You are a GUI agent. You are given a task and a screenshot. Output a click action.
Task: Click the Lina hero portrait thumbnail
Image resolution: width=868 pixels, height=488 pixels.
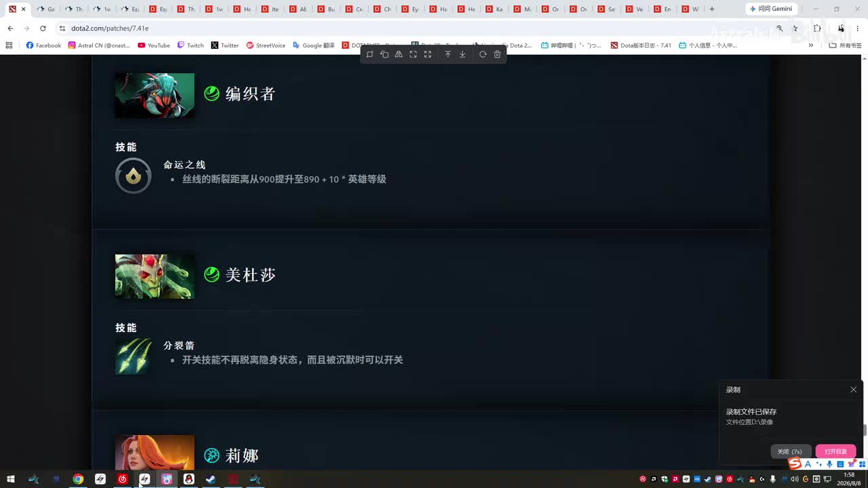click(155, 452)
